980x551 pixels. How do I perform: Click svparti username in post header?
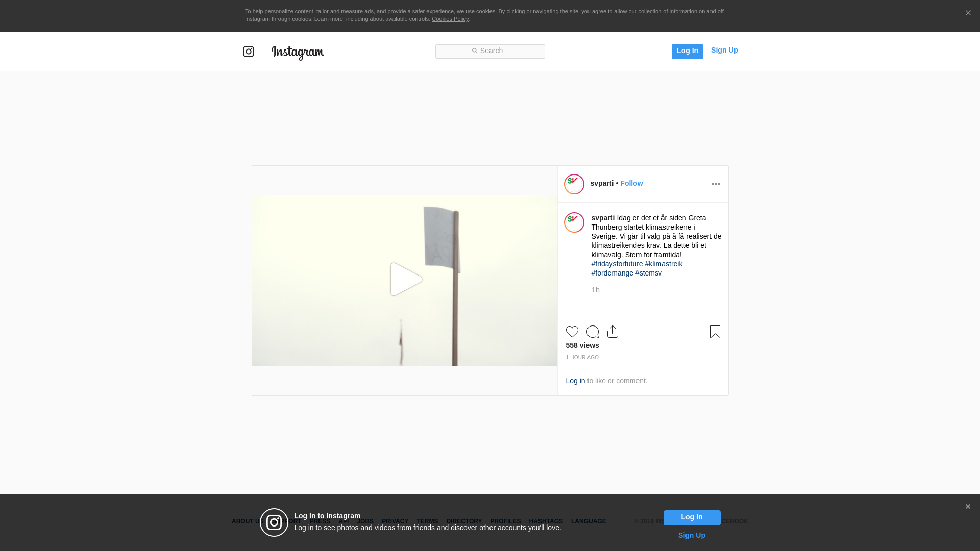pos(602,183)
